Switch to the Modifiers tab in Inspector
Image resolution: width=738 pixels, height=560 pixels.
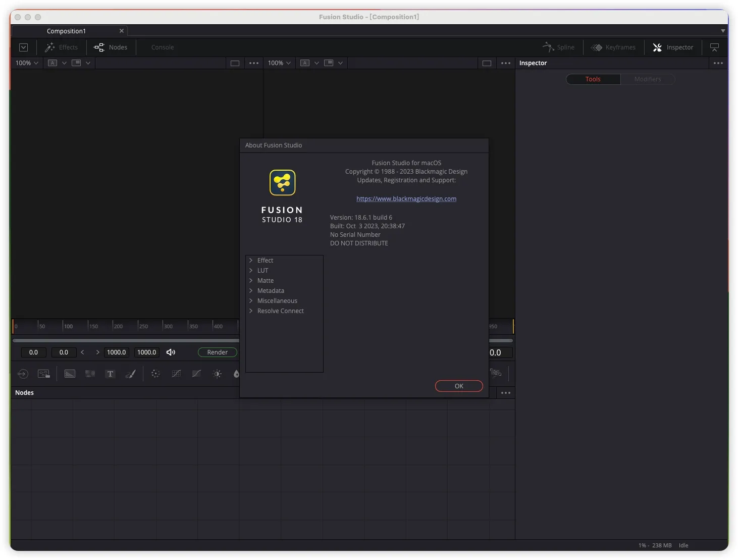point(648,79)
